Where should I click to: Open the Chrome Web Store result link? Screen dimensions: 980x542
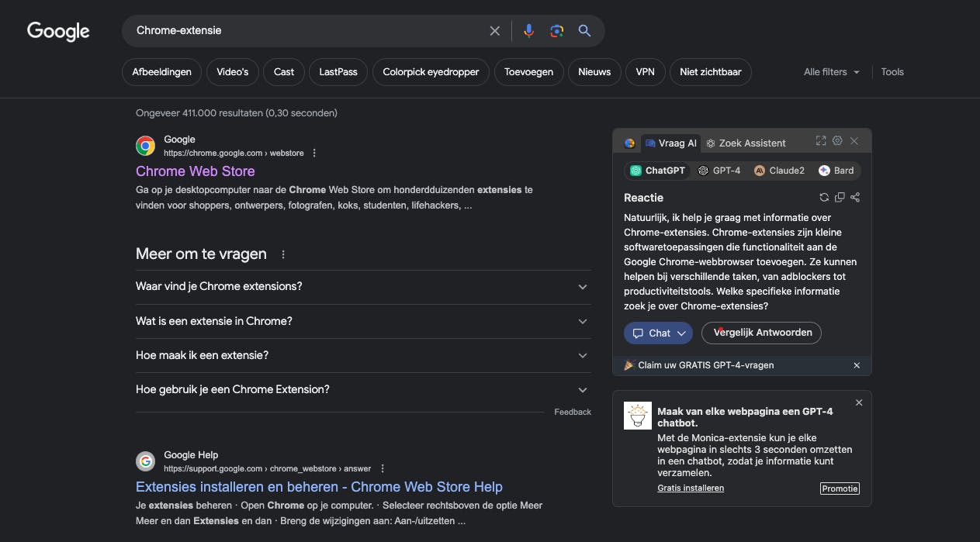[x=195, y=171]
